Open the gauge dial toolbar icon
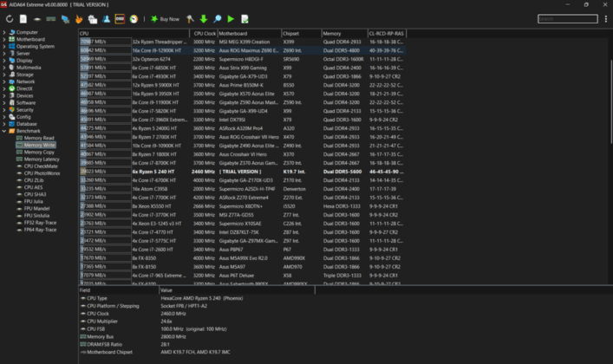Screen dimensions: 613x364 (x=134, y=19)
